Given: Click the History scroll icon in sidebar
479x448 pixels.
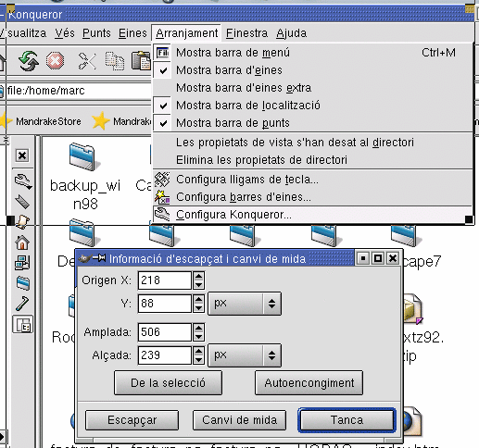Looking at the screenshot, I should [23, 222].
